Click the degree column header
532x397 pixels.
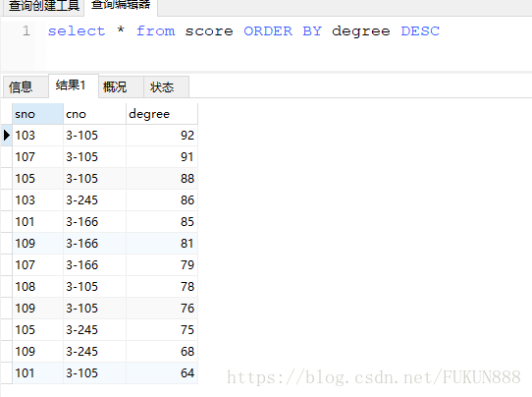pyautogui.click(x=162, y=114)
